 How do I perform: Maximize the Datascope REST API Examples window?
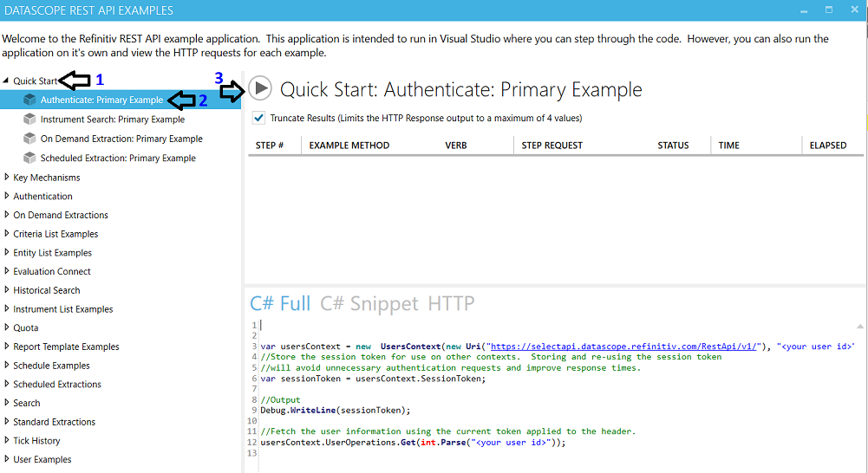point(829,10)
